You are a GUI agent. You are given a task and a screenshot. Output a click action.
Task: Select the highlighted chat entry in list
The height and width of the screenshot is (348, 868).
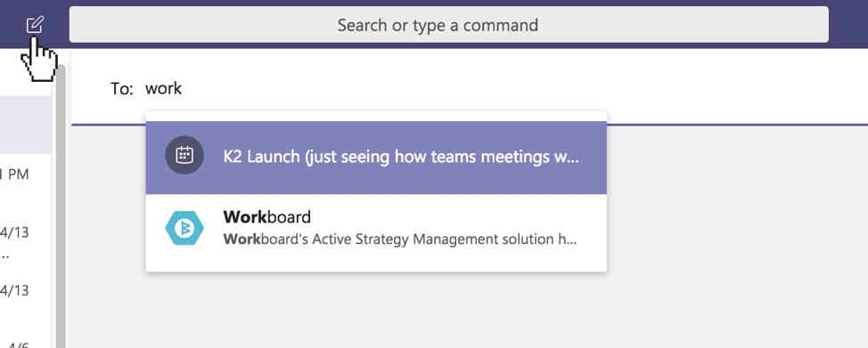(x=26, y=125)
